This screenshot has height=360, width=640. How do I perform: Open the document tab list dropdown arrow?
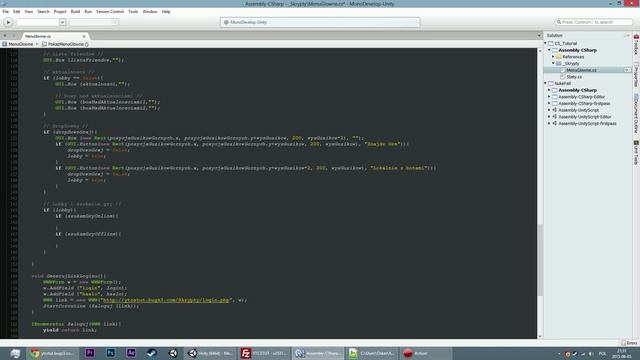(x=539, y=36)
